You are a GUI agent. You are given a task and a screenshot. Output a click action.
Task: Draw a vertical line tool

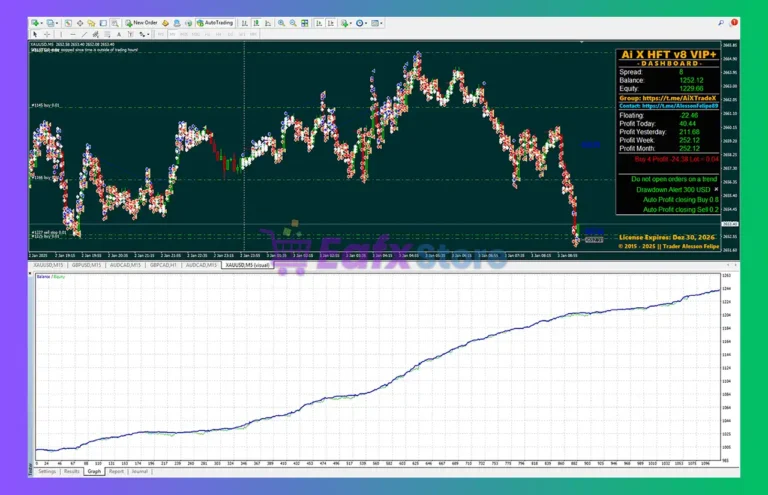61,34
